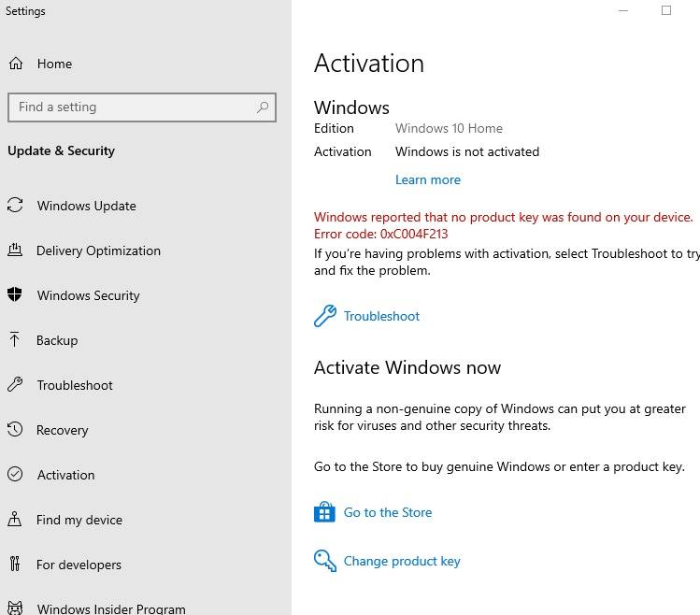
Task: Click the Store shopping bag icon
Action: [x=324, y=512]
